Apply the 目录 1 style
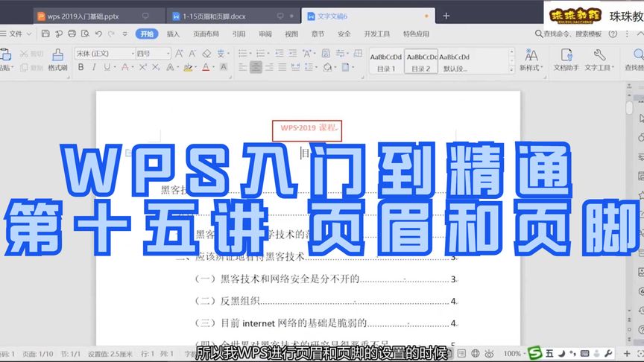644x362 pixels. [x=385, y=61]
